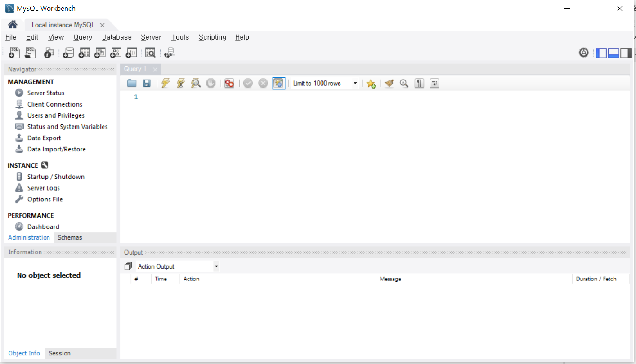Toggle the bottom output panel visibility
This screenshot has width=636, height=364.
[614, 53]
